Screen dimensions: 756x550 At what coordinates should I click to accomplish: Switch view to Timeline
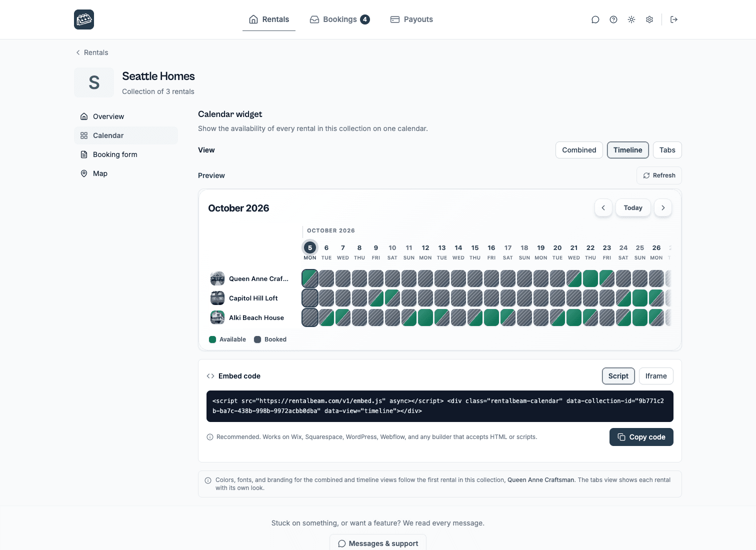tap(628, 150)
